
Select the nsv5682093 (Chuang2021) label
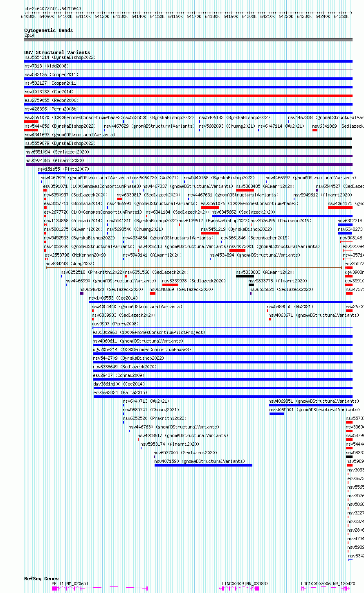[x=227, y=126]
